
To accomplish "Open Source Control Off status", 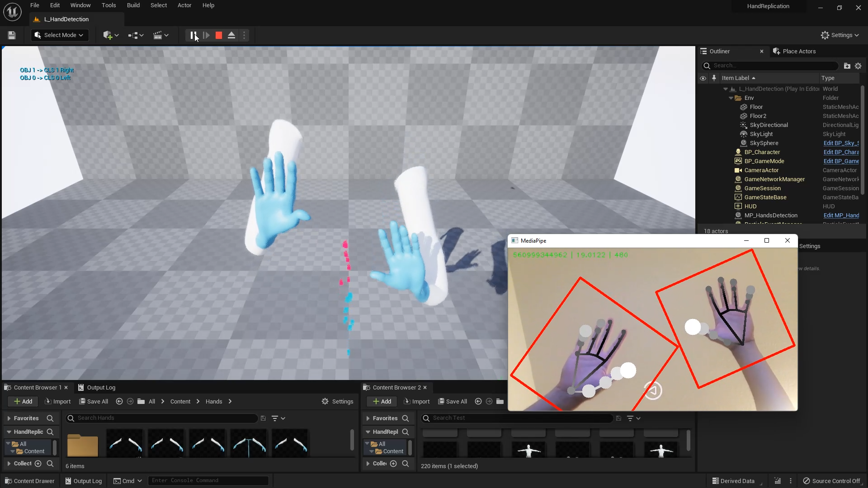I will [x=831, y=481].
